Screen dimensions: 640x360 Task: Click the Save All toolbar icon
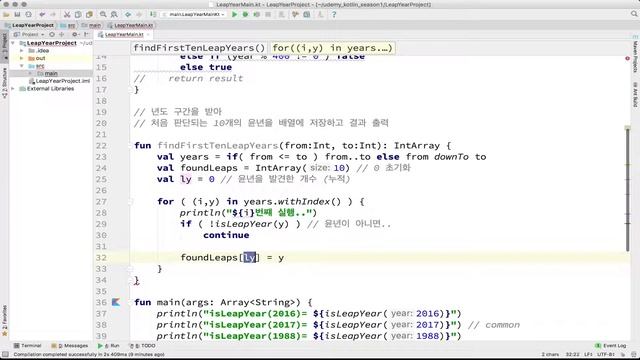pos(17,14)
